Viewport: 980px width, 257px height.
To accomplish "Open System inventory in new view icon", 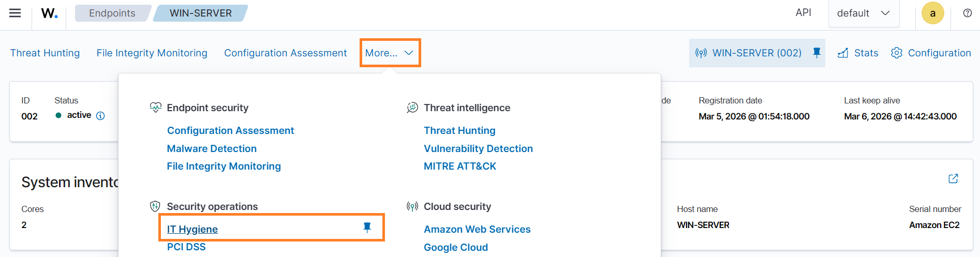I will pyautogui.click(x=953, y=178).
